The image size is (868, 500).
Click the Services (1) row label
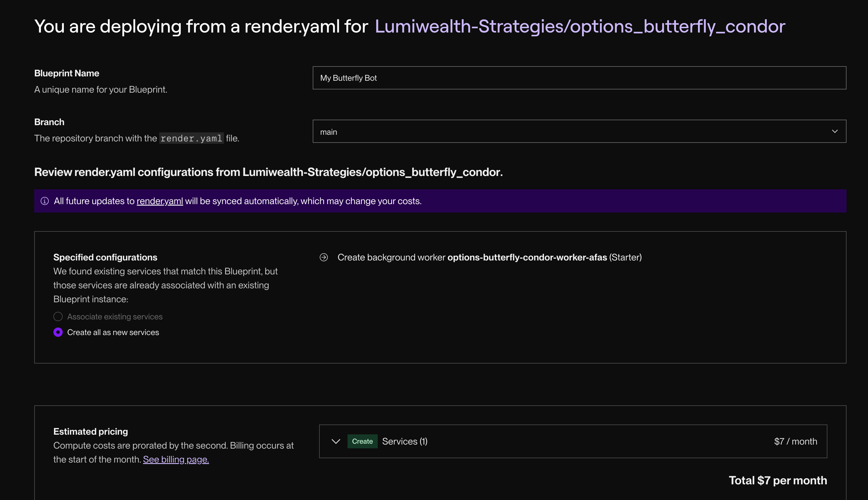pos(404,441)
